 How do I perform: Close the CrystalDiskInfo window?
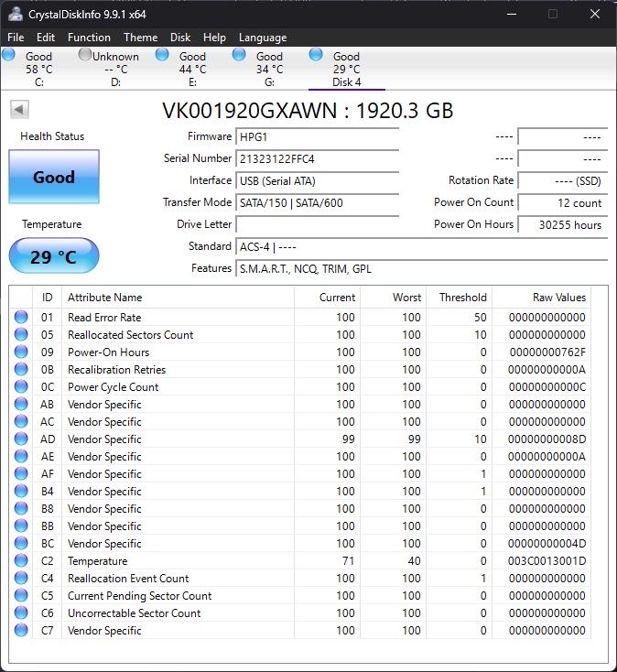coord(595,14)
